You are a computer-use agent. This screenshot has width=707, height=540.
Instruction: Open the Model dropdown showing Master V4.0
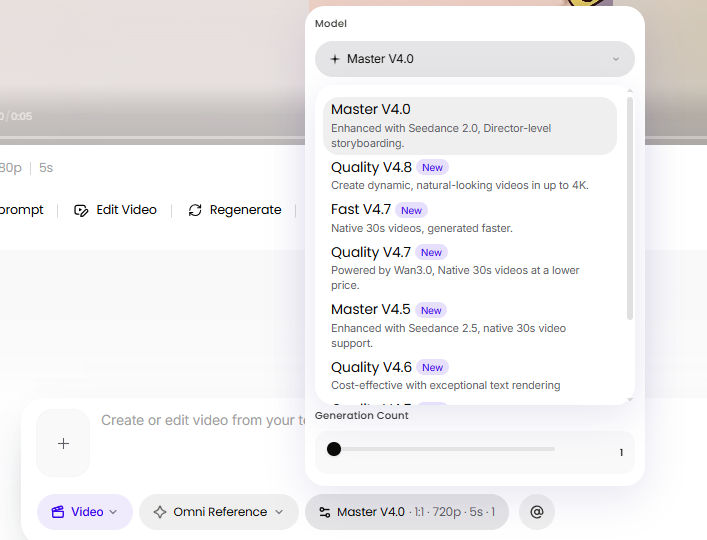tap(475, 59)
